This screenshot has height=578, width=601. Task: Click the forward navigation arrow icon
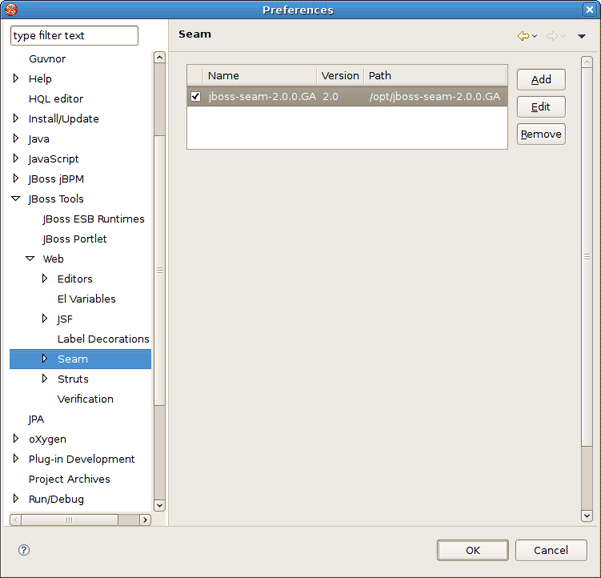[551, 36]
